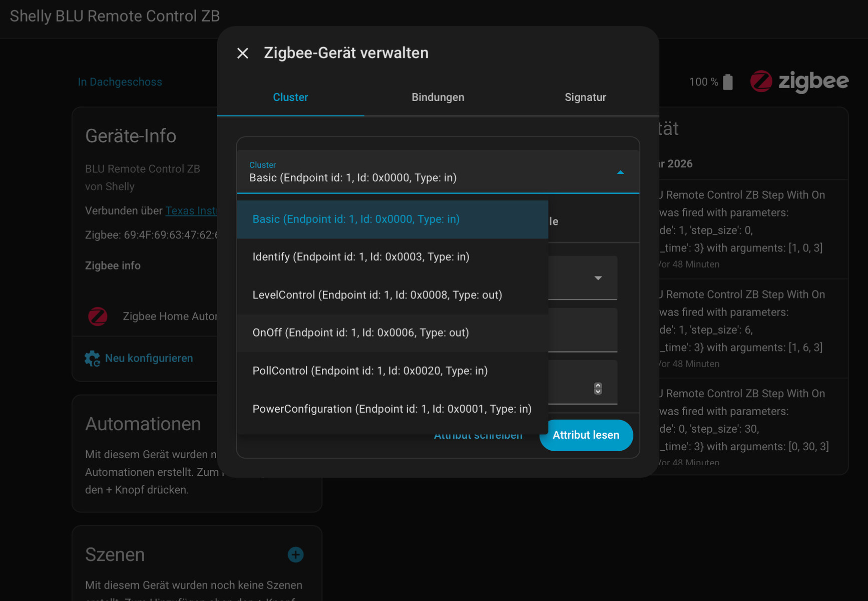Select the Cluster tab

(290, 97)
